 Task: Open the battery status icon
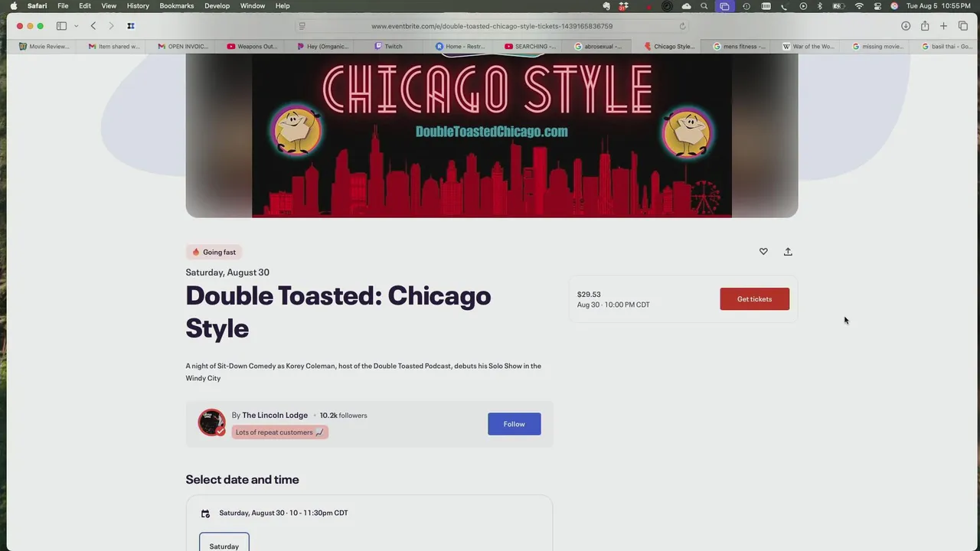tap(838, 6)
